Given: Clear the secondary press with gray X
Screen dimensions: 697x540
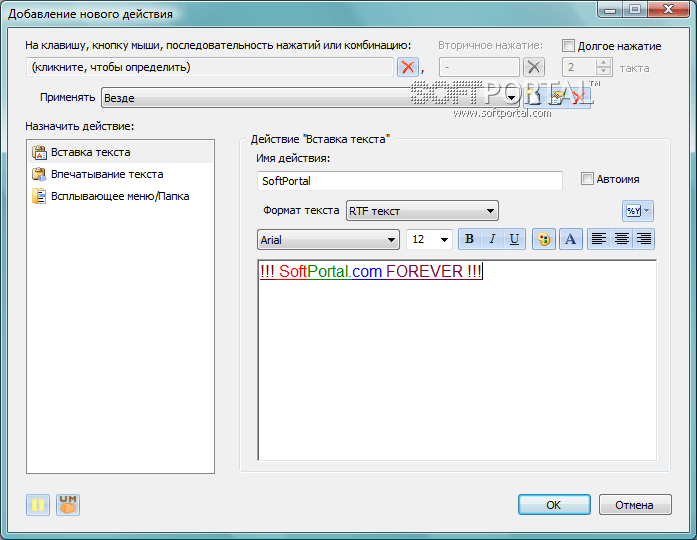Looking at the screenshot, I should click(x=534, y=67).
